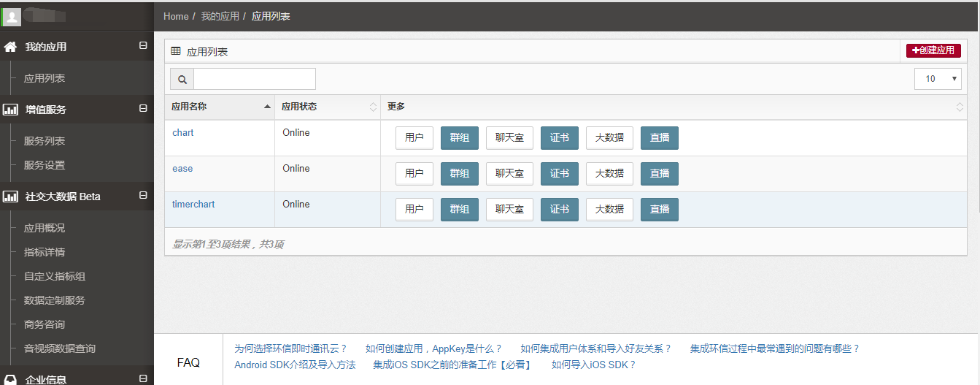The width and height of the screenshot is (980, 385).
Task: Click the search magnifier icon
Action: pyautogui.click(x=182, y=79)
